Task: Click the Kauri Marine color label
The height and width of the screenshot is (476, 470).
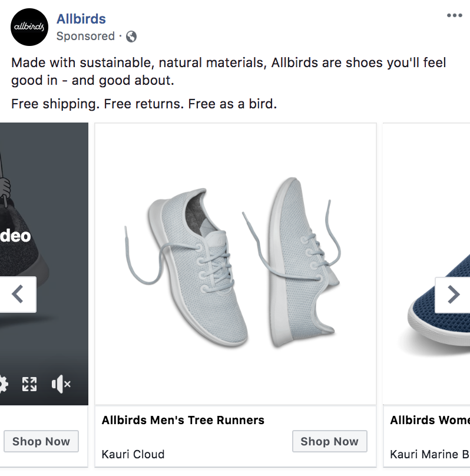Action: click(429, 454)
